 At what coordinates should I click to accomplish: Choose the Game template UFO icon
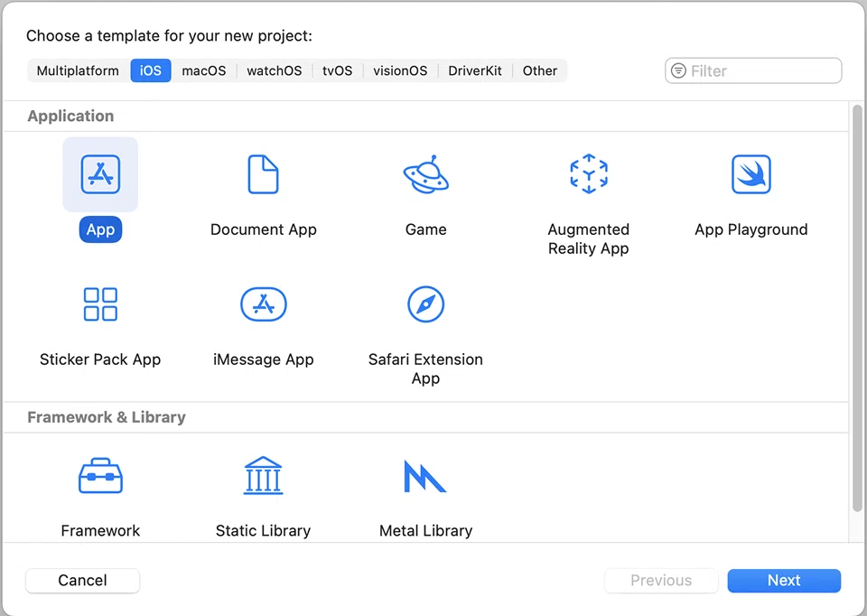click(425, 174)
